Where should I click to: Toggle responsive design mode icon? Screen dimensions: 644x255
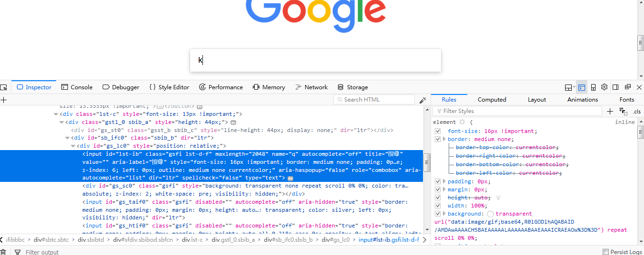pyautogui.click(x=593, y=87)
